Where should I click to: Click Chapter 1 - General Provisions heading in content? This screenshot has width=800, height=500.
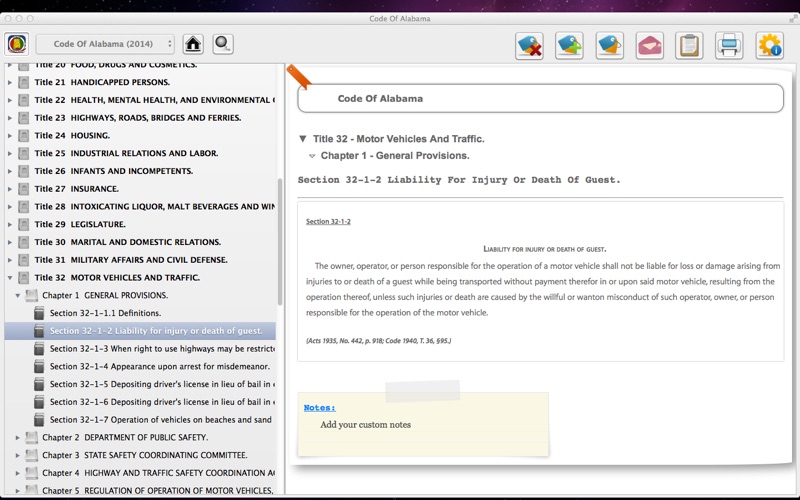pyautogui.click(x=395, y=156)
